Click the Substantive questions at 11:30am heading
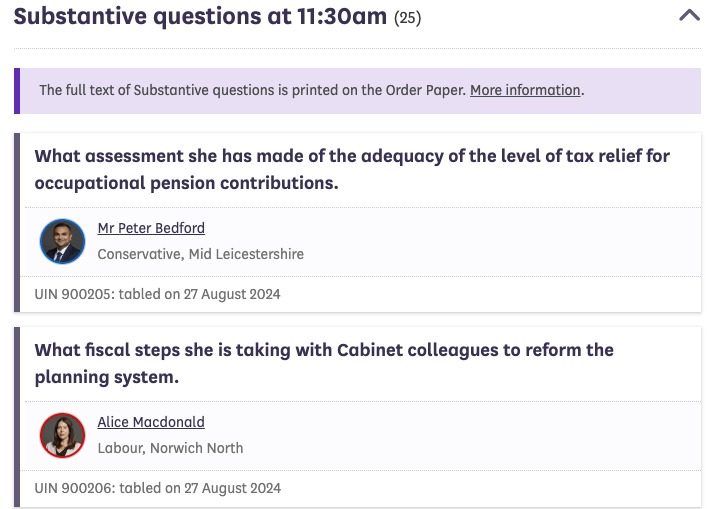This screenshot has height=509, width=708. click(x=200, y=17)
